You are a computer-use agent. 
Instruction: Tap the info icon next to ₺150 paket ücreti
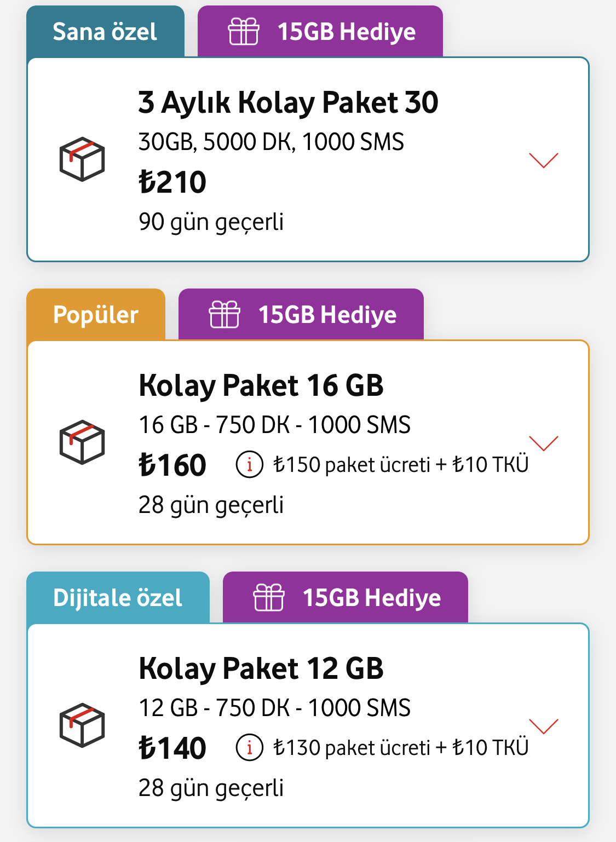coord(250,465)
